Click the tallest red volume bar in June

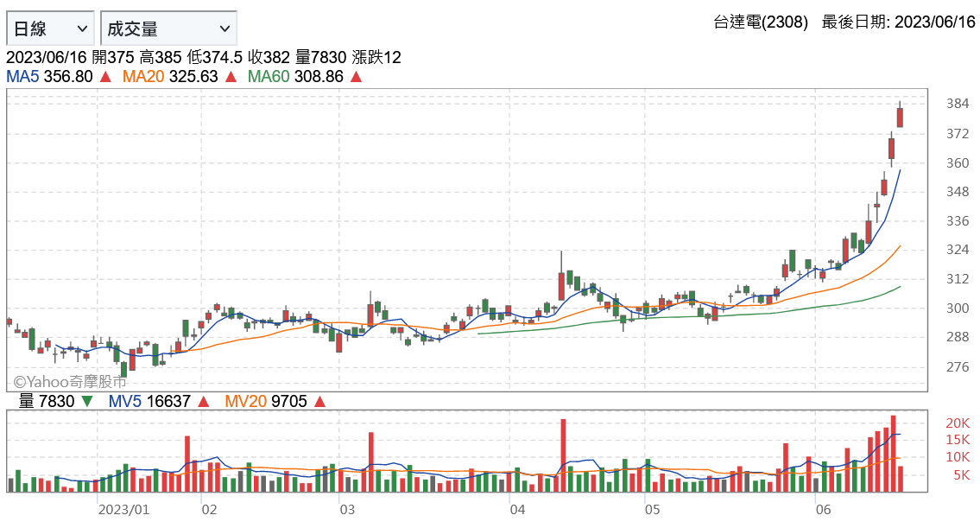(893, 454)
